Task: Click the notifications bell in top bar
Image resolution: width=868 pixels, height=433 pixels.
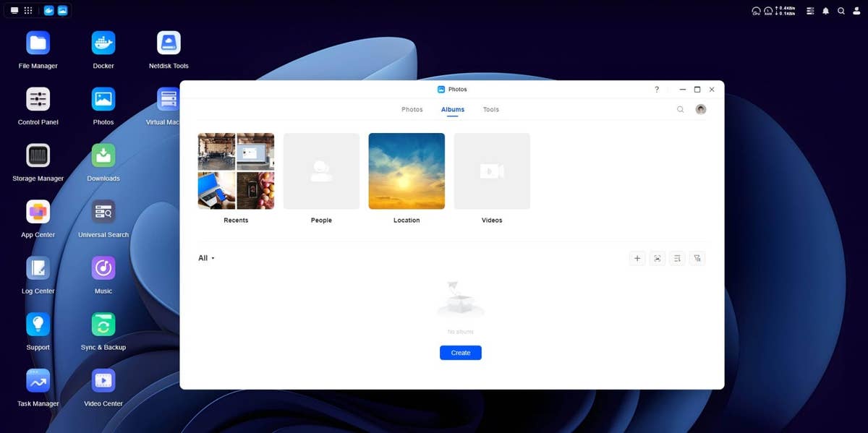Action: [x=825, y=11]
